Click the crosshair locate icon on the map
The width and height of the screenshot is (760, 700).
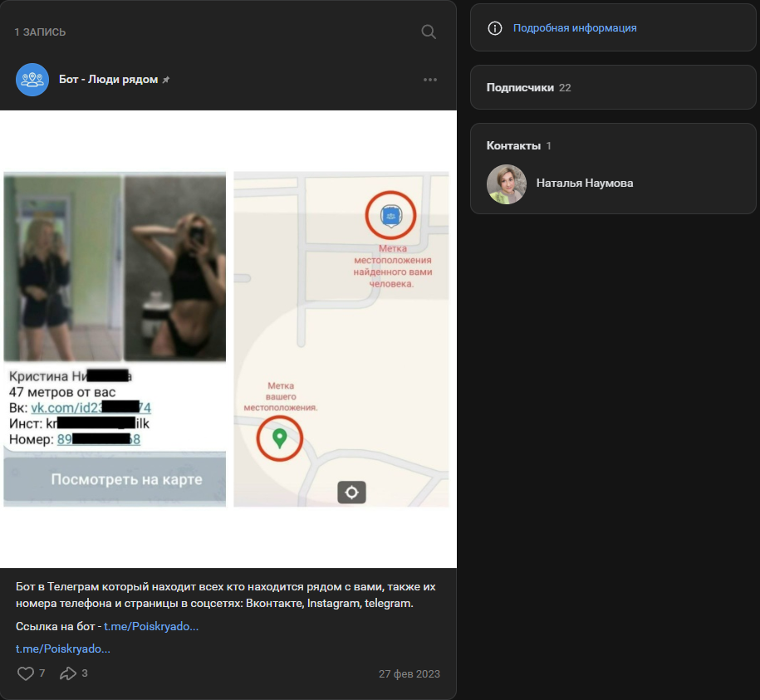(x=351, y=492)
